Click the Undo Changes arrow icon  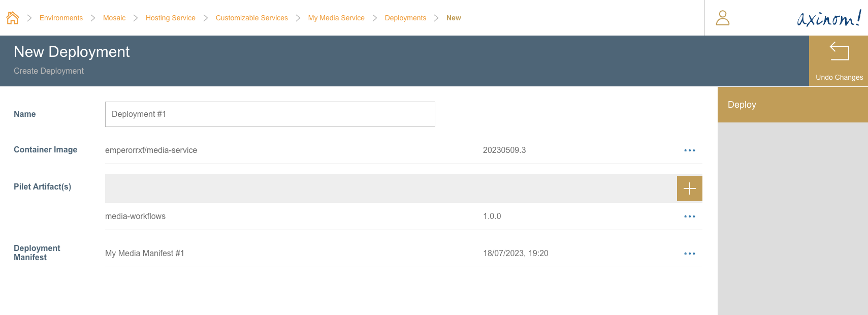(839, 52)
